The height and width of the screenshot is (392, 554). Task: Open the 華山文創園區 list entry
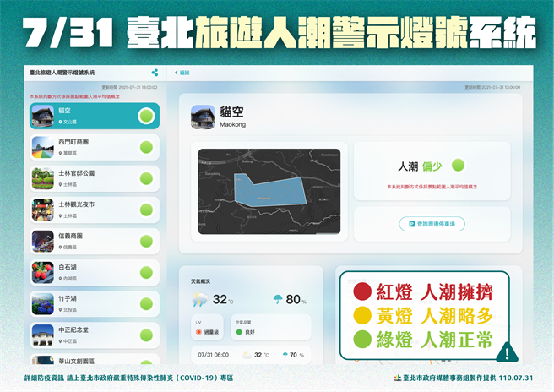95,359
